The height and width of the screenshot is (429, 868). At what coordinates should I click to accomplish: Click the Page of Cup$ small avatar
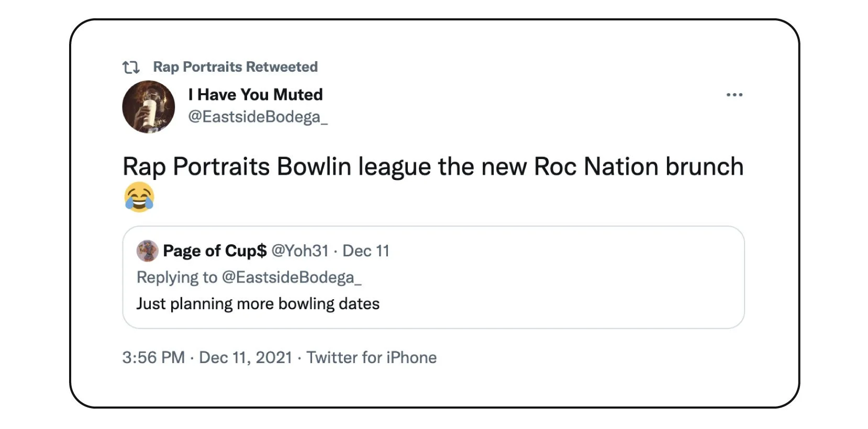pyautogui.click(x=147, y=251)
